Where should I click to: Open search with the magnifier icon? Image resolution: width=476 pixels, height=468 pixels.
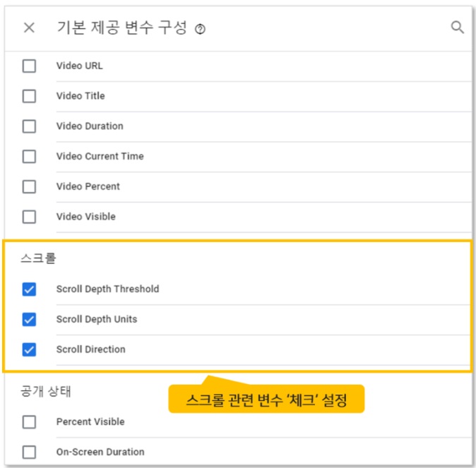(457, 28)
